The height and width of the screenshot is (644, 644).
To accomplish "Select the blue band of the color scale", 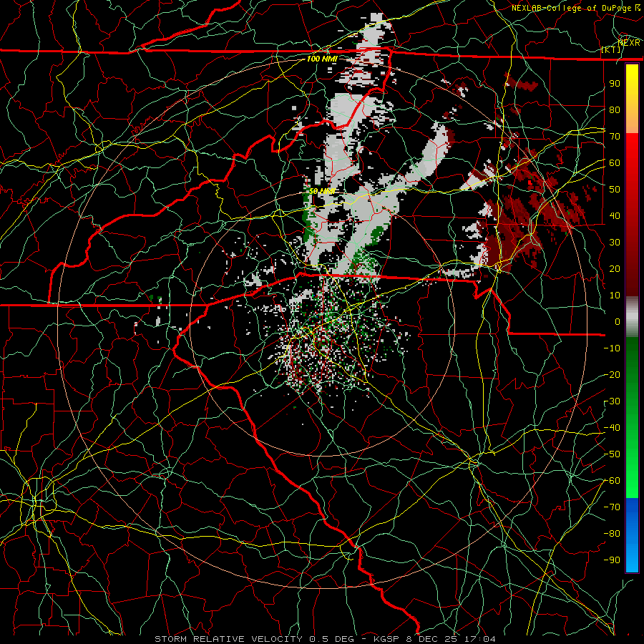I will click(x=632, y=535).
